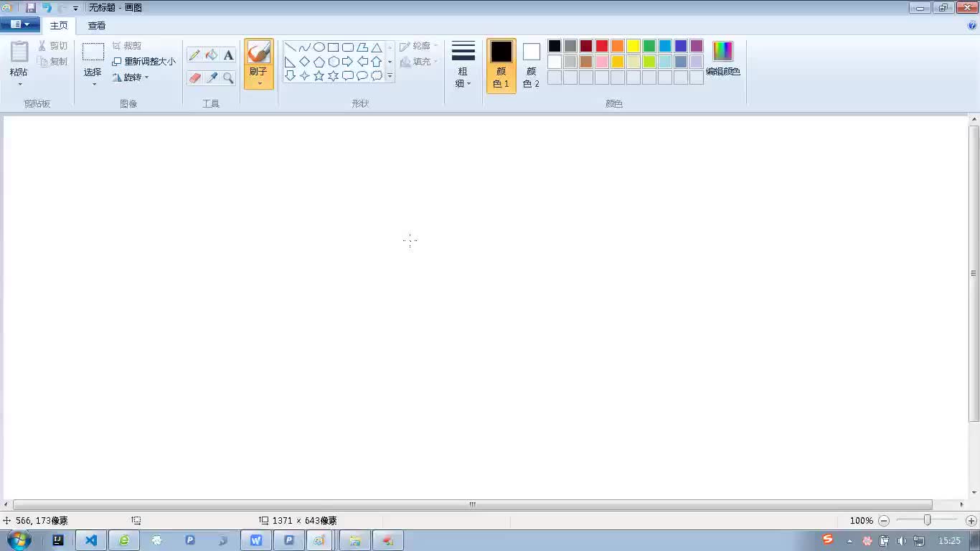Select Color 2 (颜色 2) box

[531, 65]
